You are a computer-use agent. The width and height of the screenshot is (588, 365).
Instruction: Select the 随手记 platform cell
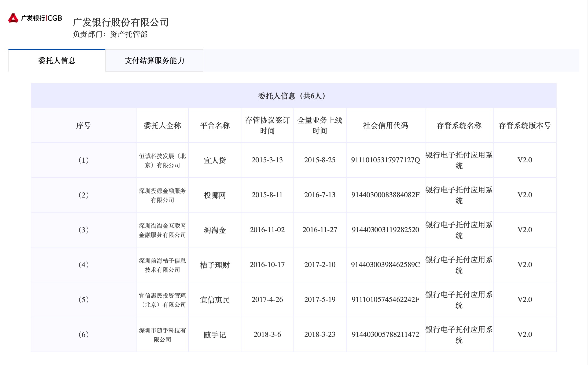(215, 335)
